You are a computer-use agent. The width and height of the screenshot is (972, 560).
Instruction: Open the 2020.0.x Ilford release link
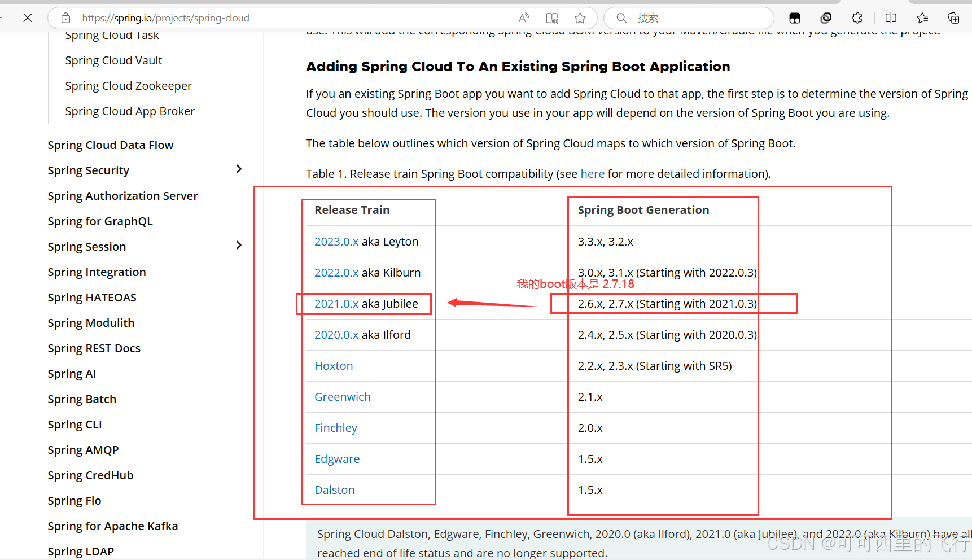pos(336,335)
